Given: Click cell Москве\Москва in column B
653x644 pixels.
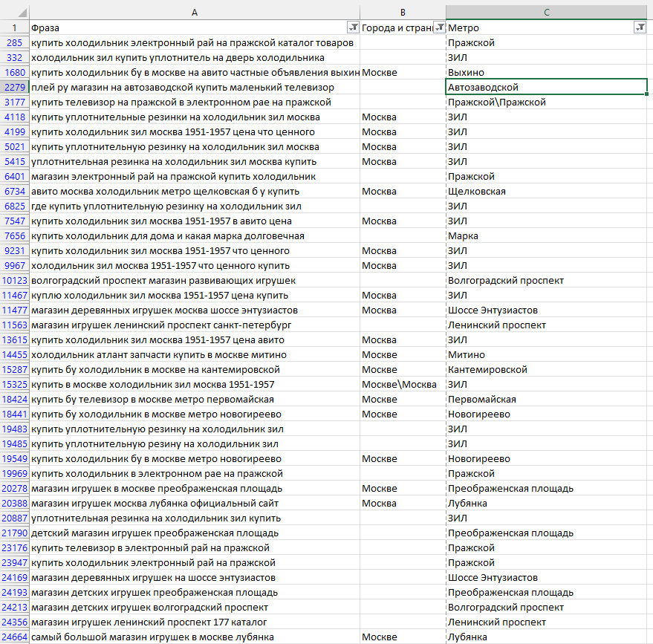Looking at the screenshot, I should click(403, 384).
